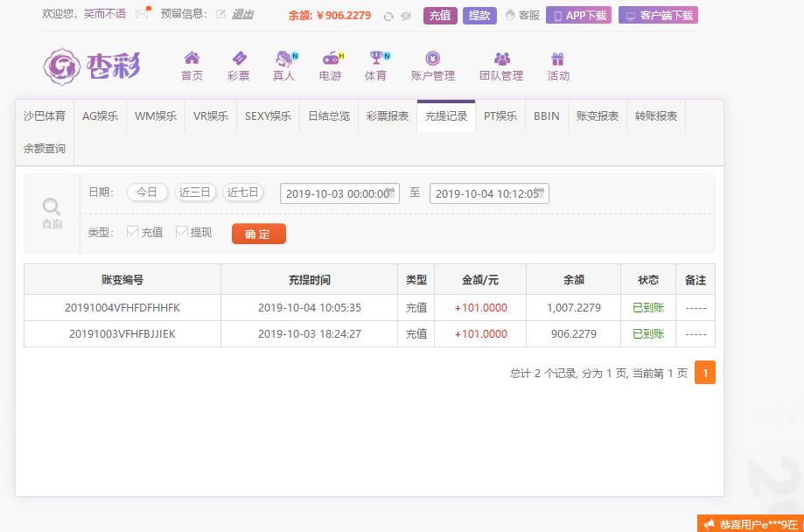The image size is (804, 532).
Task: Click the edit reserved info pencil icon
Action: (220, 14)
